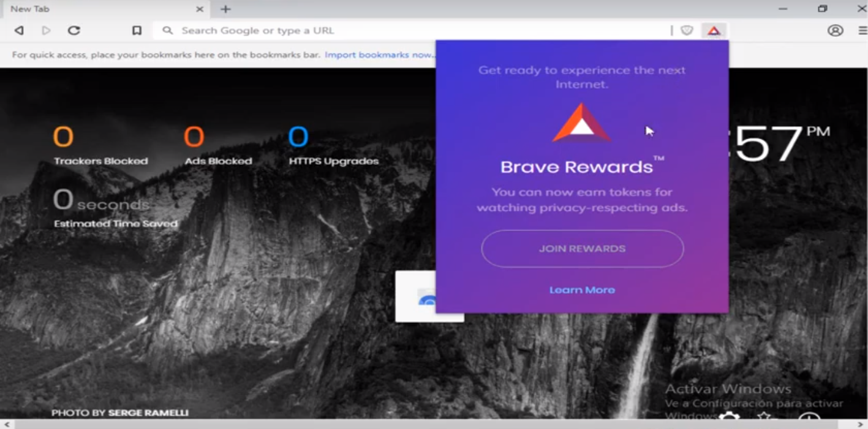
Task: Open the settings gear at page bottom
Action: [x=729, y=417]
